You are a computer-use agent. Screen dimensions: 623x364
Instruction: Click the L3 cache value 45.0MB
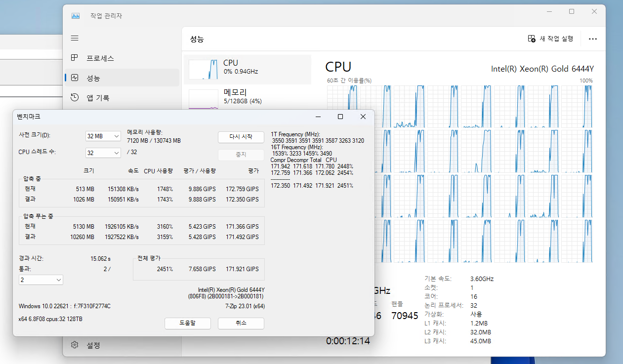pos(481,341)
